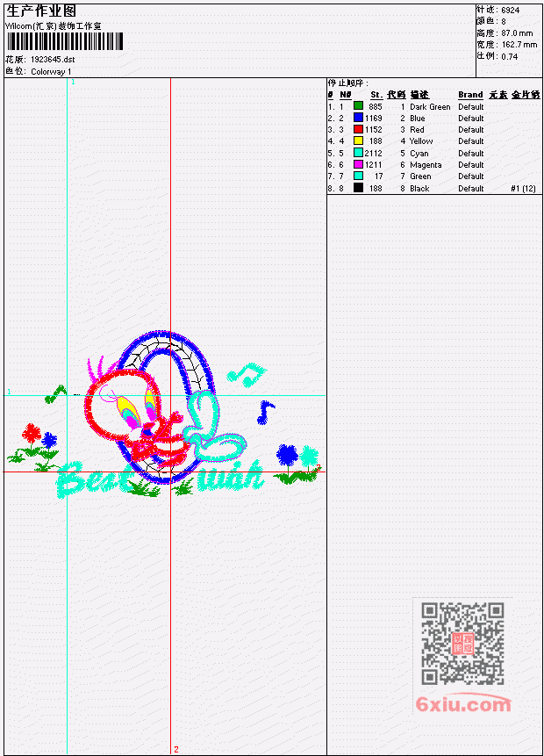Select the file name 1923645.dst
Screen dimensions: 544x756
[53, 60]
